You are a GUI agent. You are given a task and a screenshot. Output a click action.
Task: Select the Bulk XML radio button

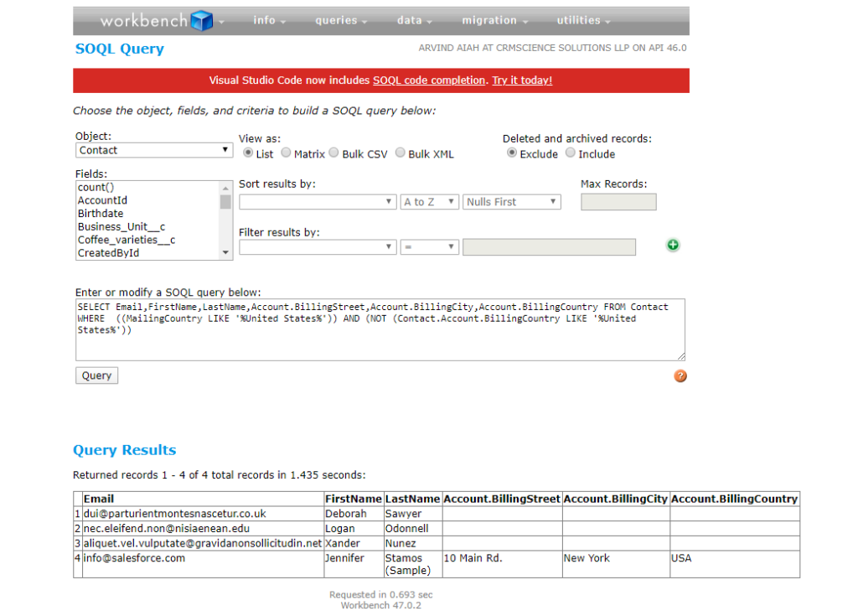click(x=401, y=153)
